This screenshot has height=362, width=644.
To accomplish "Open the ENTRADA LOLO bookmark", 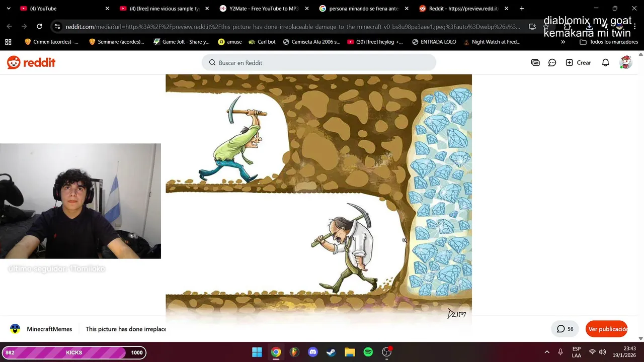I will (434, 42).
